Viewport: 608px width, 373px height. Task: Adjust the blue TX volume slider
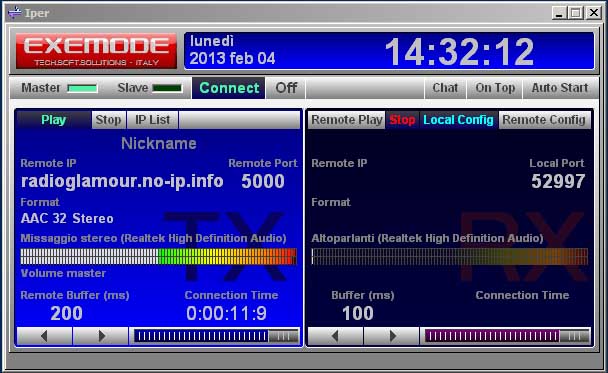(x=216, y=336)
